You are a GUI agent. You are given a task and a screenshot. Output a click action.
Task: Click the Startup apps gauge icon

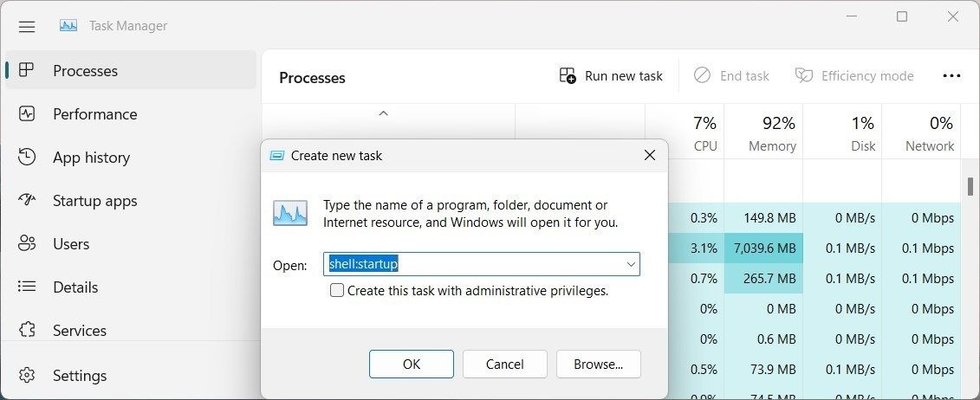(26, 200)
